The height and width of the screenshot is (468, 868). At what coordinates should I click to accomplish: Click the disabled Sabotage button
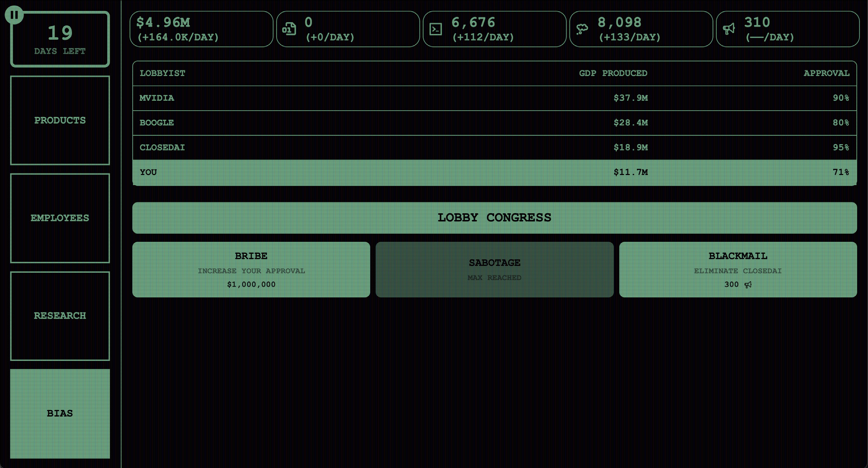pos(494,270)
